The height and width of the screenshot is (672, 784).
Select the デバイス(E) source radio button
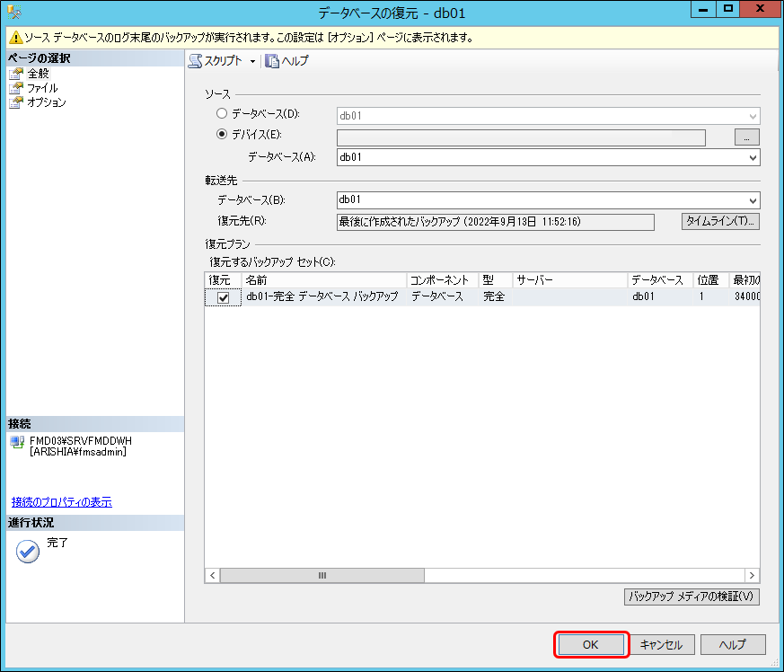point(222,135)
